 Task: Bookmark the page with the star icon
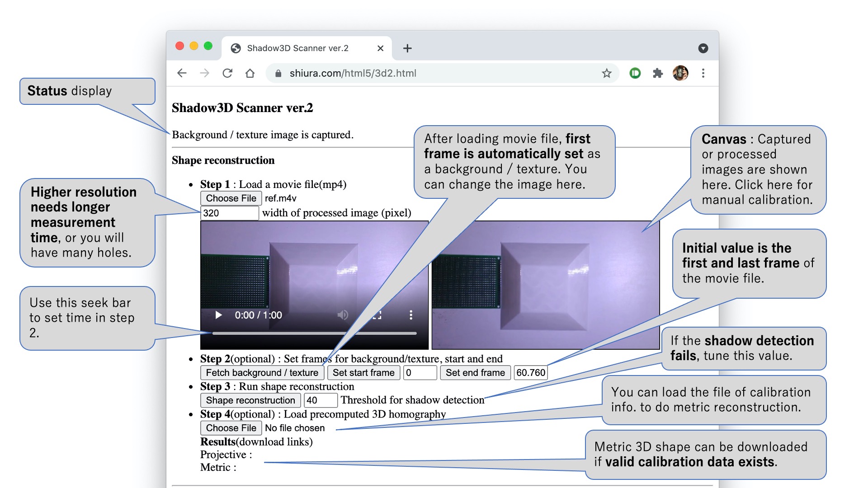607,73
